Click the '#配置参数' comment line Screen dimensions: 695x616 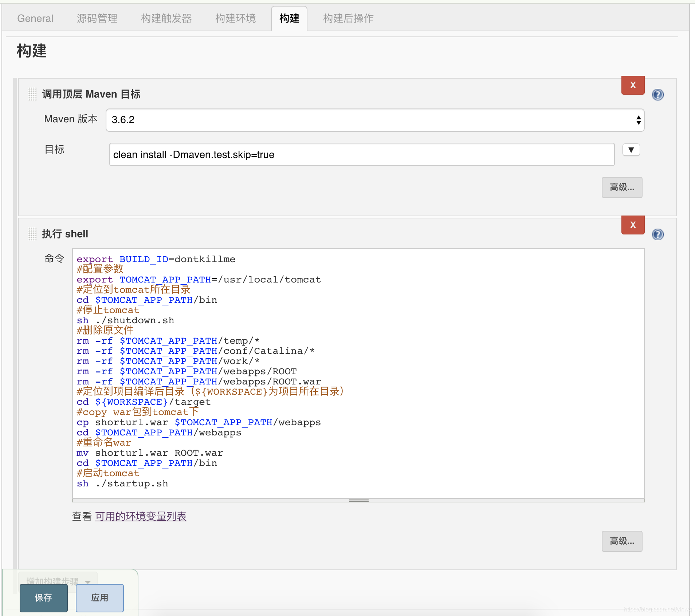click(100, 269)
